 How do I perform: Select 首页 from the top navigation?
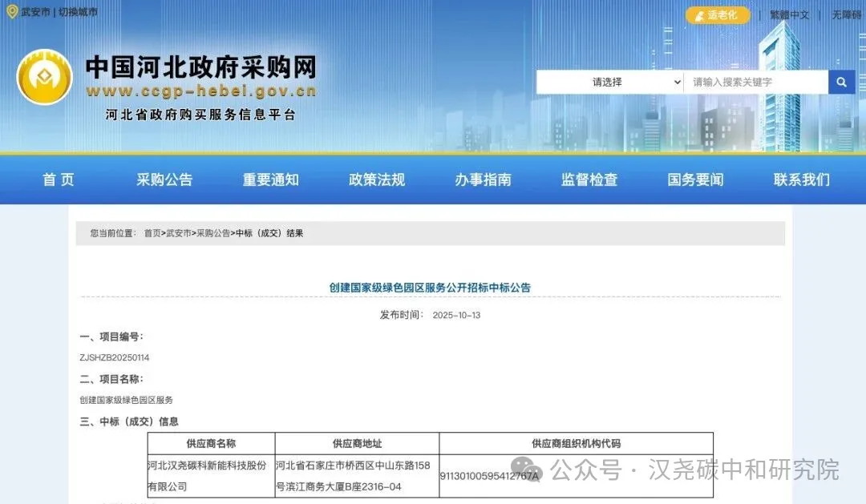(58, 179)
